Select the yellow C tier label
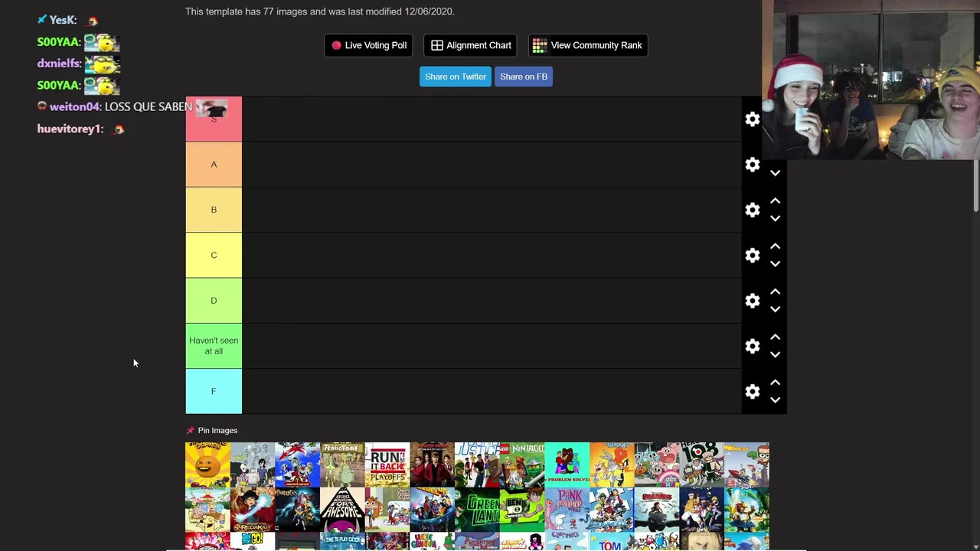 click(214, 255)
